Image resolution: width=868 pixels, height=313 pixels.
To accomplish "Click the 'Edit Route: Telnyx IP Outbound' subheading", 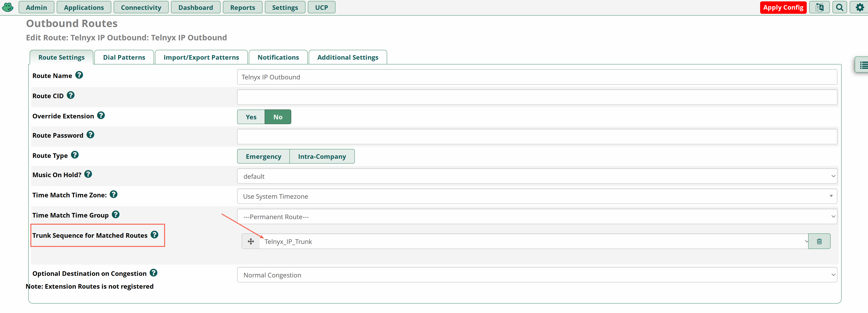I will coord(126,37).
